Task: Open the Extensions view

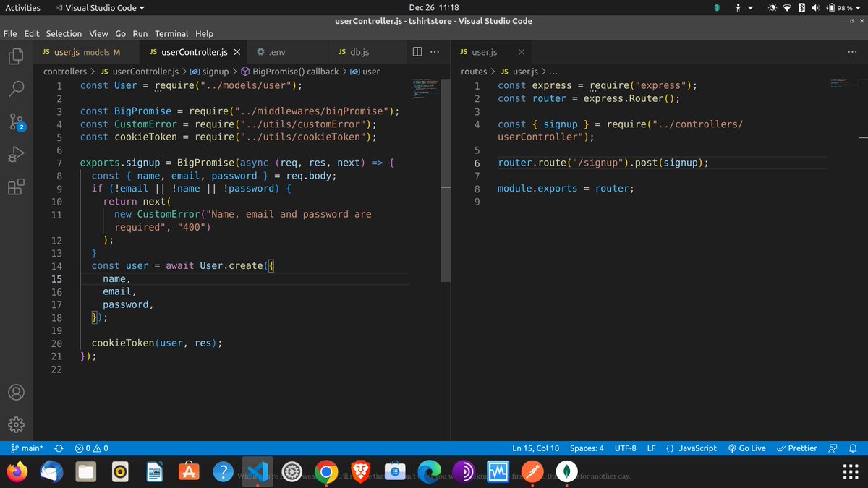Action: click(x=16, y=188)
